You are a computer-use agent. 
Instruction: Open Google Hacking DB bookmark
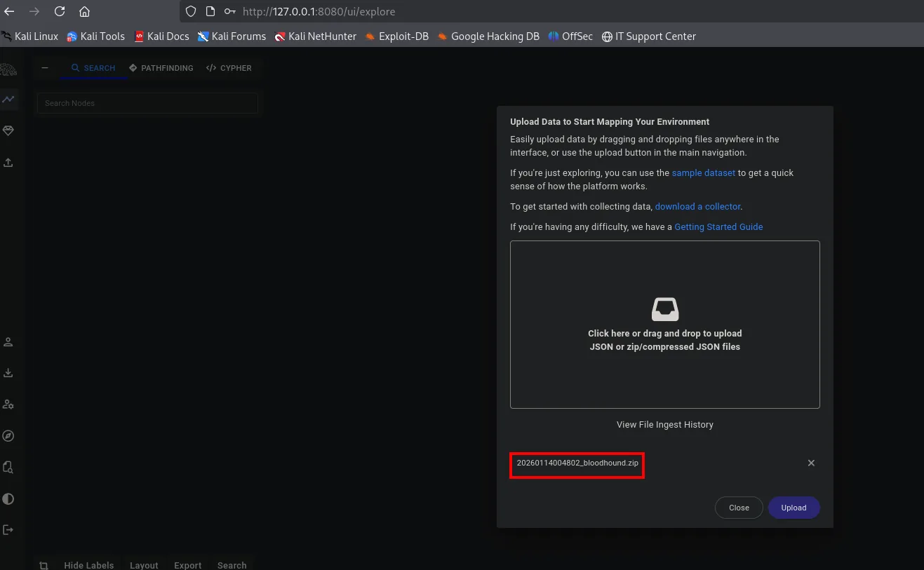[488, 36]
